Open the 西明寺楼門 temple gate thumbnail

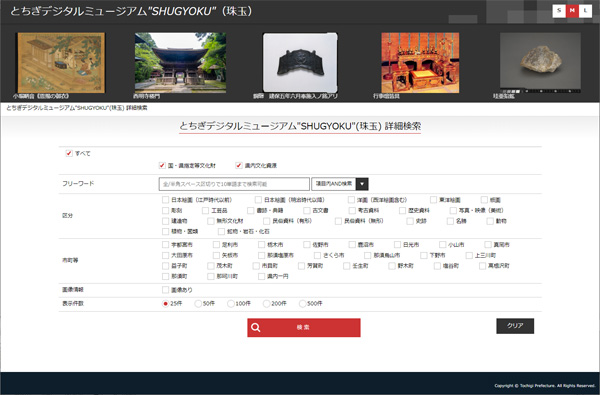(x=180, y=63)
